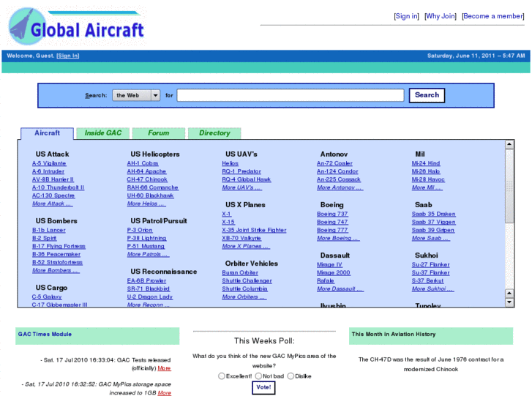Open the AC-130 Spectre link
Image resolution: width=532 pixels, height=399 pixels.
coord(53,195)
